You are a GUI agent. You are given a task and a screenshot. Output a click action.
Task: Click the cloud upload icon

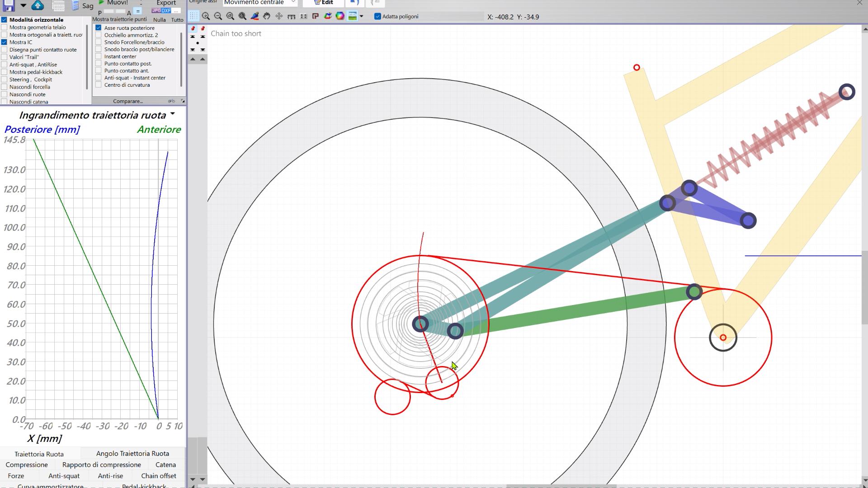(38, 5)
